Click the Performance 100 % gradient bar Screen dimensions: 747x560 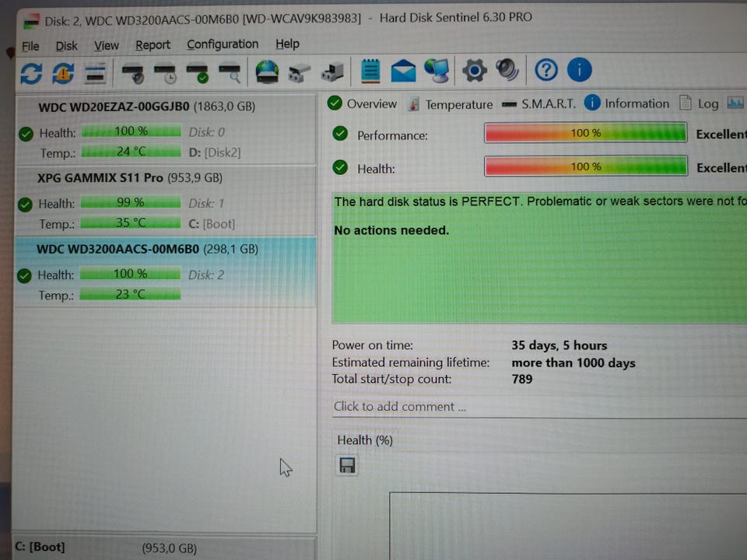pyautogui.click(x=585, y=133)
